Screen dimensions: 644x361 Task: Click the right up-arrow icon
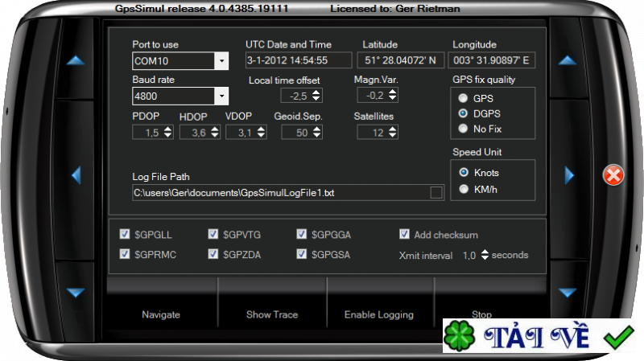(568, 61)
